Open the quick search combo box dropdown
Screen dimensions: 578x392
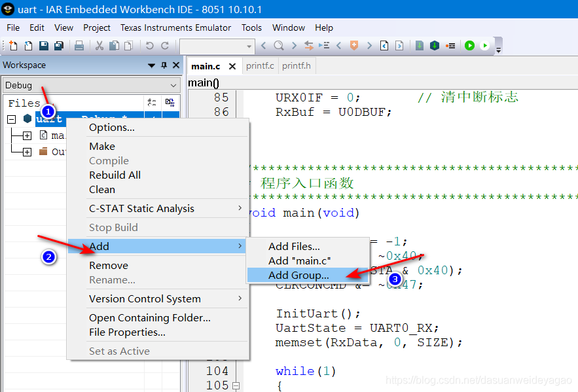[249, 46]
